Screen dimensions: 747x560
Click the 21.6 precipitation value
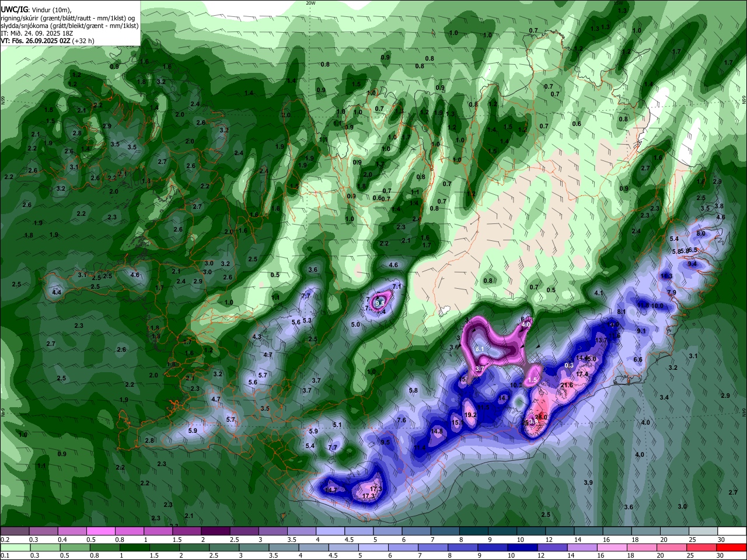coord(567,385)
